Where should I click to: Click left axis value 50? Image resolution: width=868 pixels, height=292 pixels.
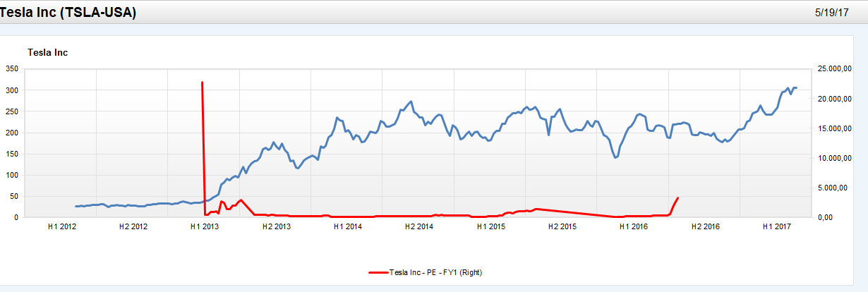(x=13, y=196)
